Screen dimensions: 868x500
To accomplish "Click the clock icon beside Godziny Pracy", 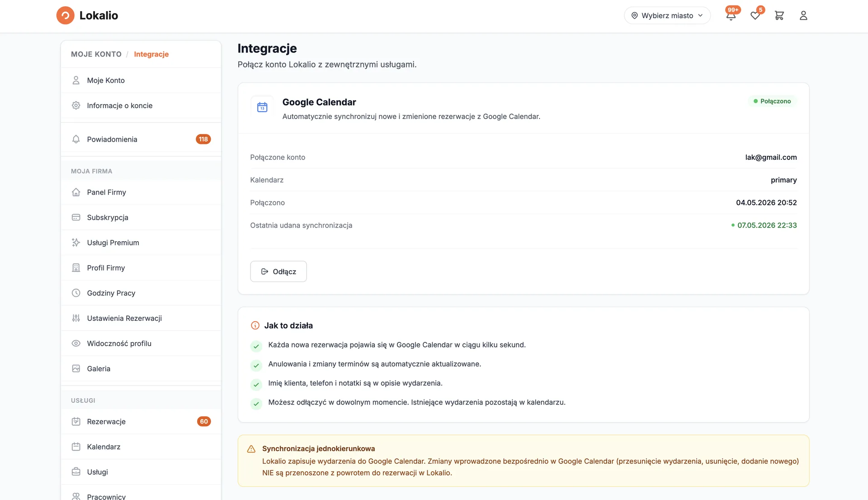I will point(76,293).
